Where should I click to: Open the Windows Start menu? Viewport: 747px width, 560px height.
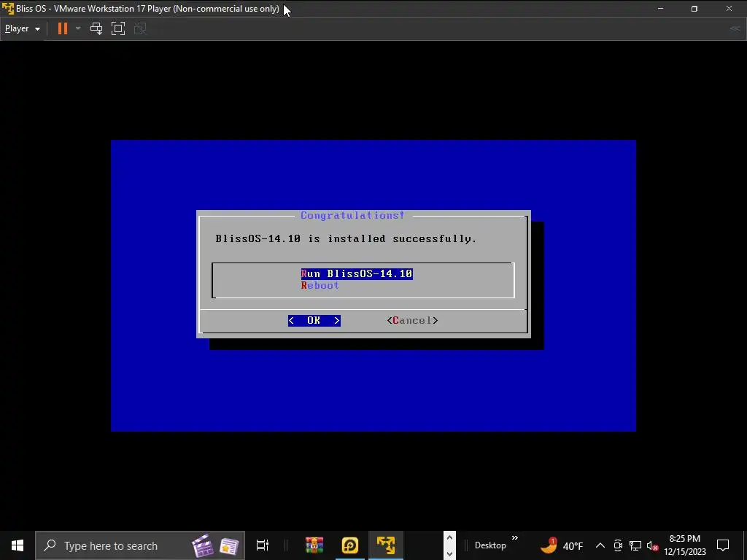[x=18, y=545]
